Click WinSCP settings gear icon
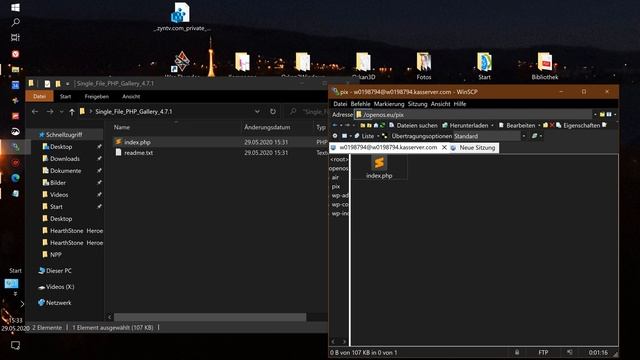The width and height of the screenshot is (640, 360). click(x=335, y=136)
